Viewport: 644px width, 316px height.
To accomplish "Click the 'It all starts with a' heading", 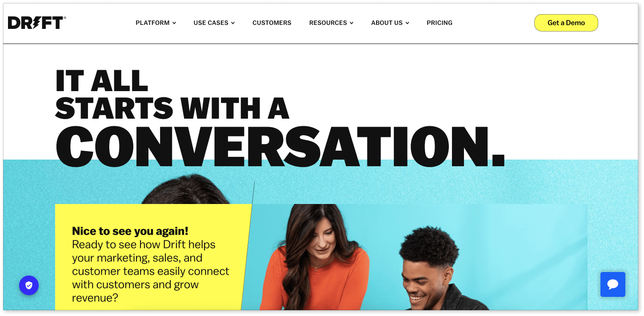I will [172, 94].
